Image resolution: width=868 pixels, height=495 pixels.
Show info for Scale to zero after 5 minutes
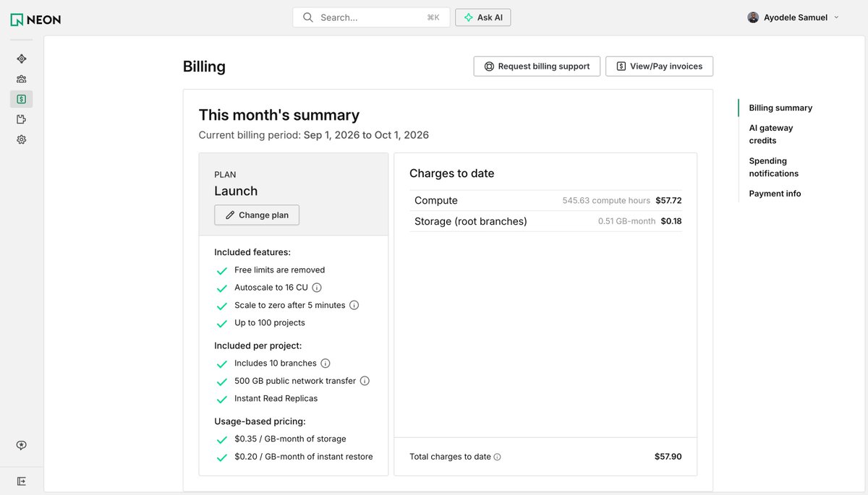354,305
